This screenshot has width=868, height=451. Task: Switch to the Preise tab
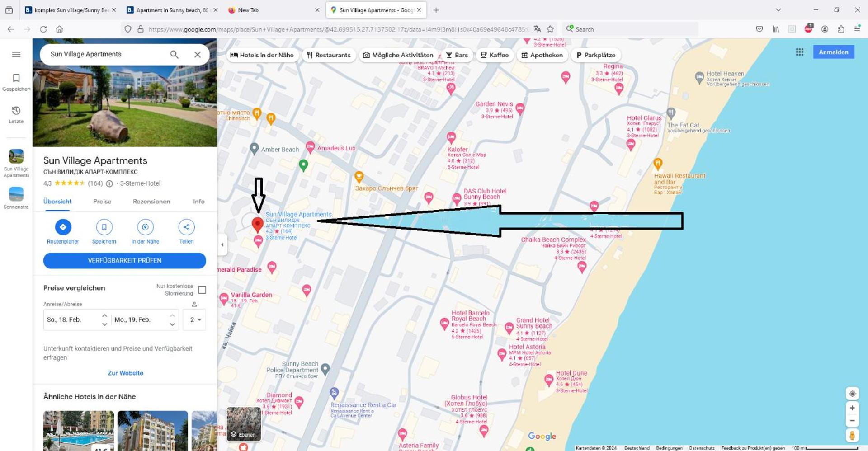(102, 202)
